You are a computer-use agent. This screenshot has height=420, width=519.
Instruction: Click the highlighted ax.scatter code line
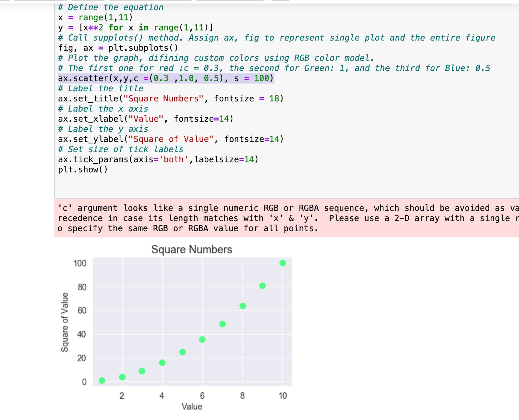(x=165, y=78)
